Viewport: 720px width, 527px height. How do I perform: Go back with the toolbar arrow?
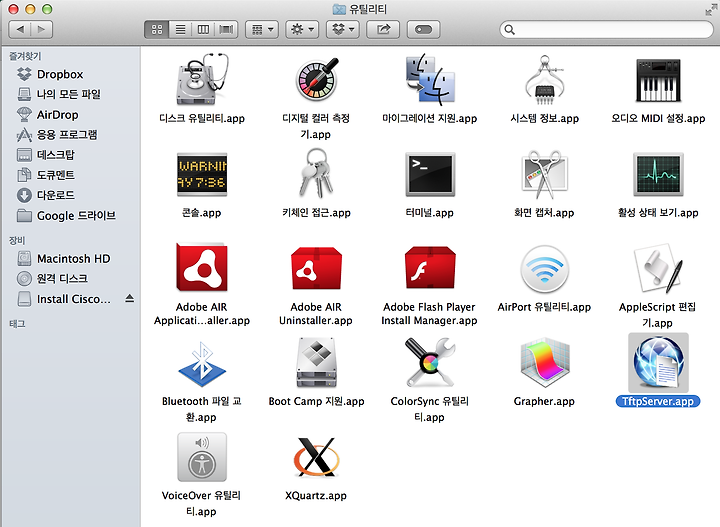click(20, 29)
